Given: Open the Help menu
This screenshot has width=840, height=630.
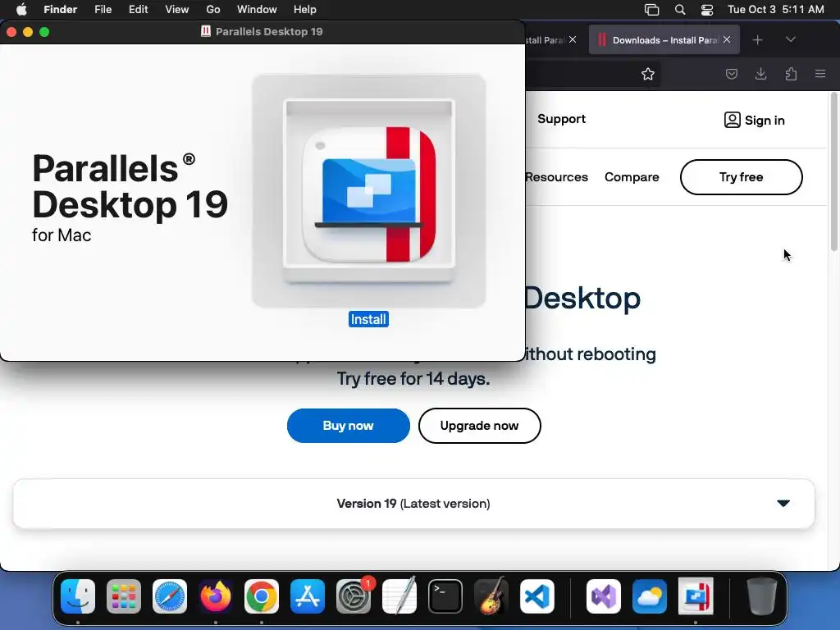Looking at the screenshot, I should point(305,10).
